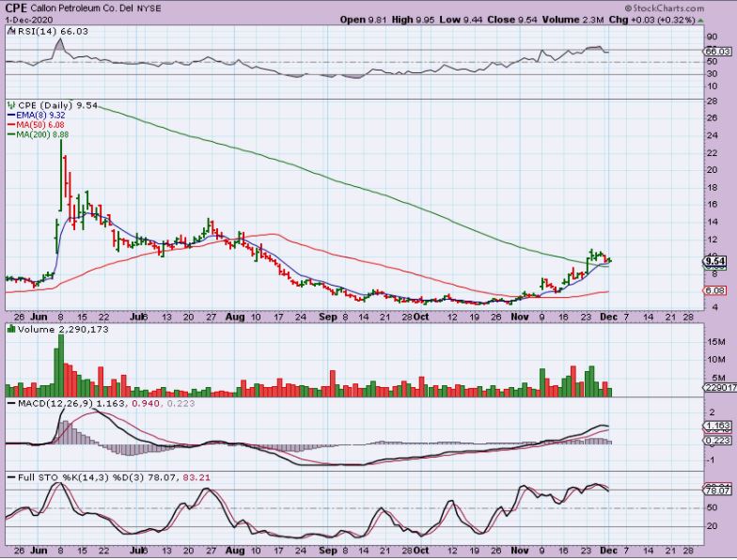Viewport: 737px width, 560px height.
Task: Click the blue EMA(8) line color key
Action: point(11,115)
